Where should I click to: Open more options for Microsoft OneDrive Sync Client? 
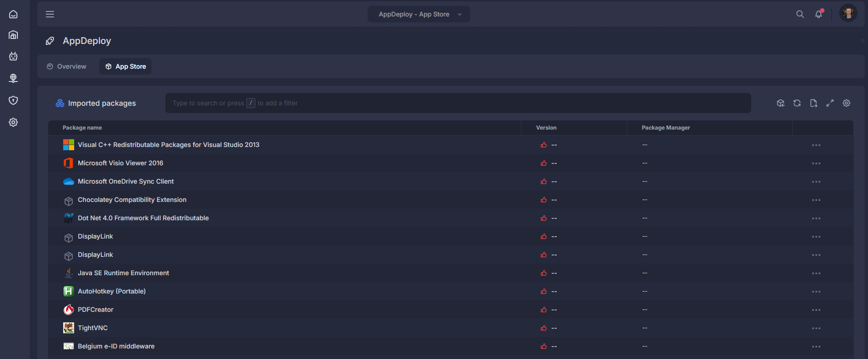click(816, 182)
